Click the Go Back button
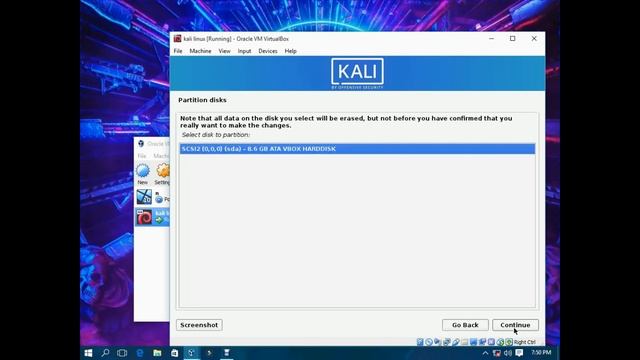640x360 pixels. coord(465,325)
